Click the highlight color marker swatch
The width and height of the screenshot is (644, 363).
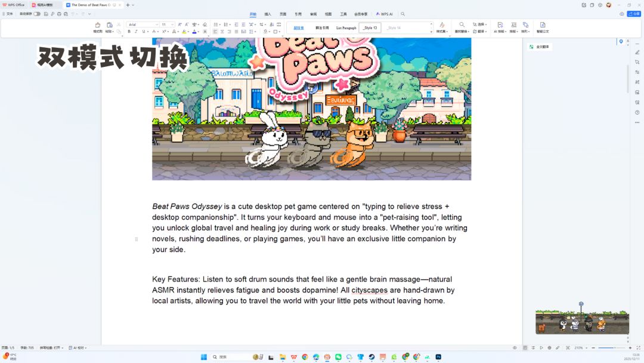pyautogui.click(x=184, y=32)
